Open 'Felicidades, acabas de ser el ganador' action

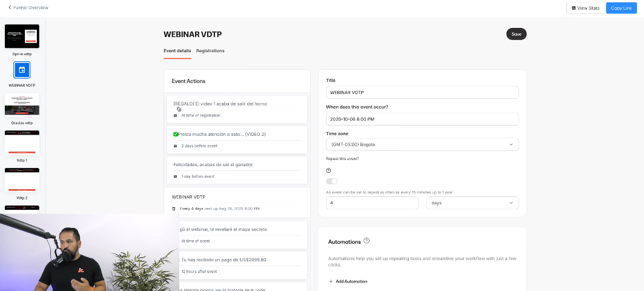point(237,170)
